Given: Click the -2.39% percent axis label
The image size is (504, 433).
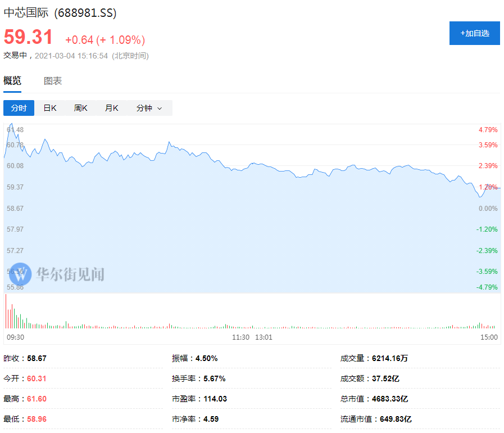Looking at the screenshot, I should 487,250.
